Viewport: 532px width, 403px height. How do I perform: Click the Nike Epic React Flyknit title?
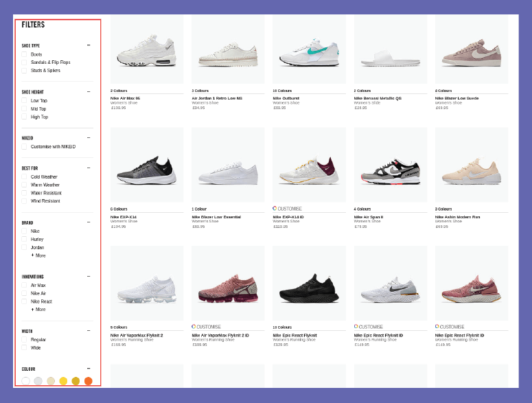pyautogui.click(x=295, y=336)
